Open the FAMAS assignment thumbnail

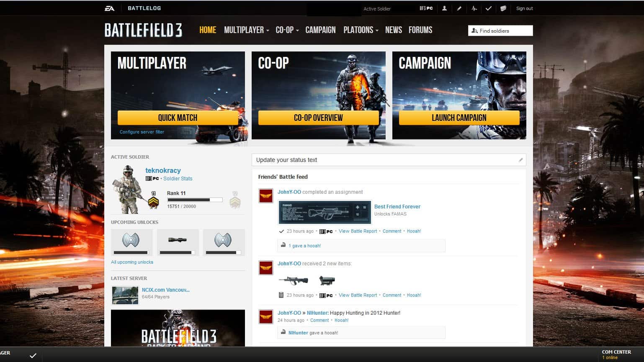(x=325, y=213)
